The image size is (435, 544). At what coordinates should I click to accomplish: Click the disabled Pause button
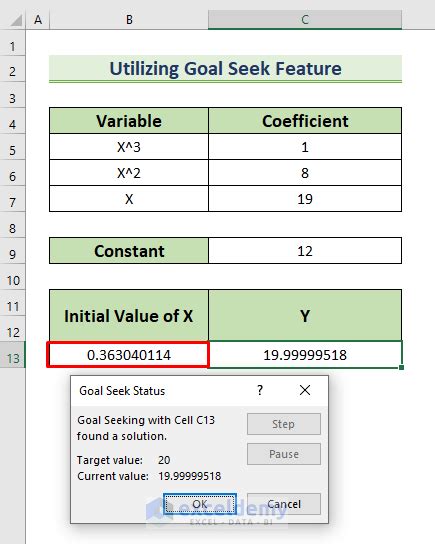pyautogui.click(x=284, y=454)
